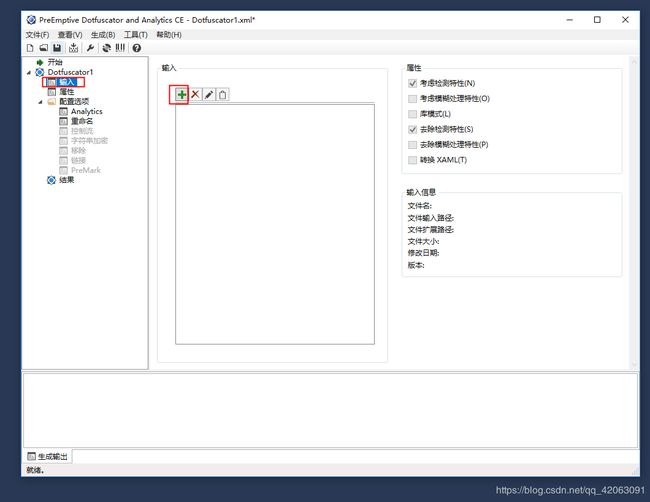The image size is (650, 502).
Task: Click the greyed 链接 tree item
Action: coord(78,160)
